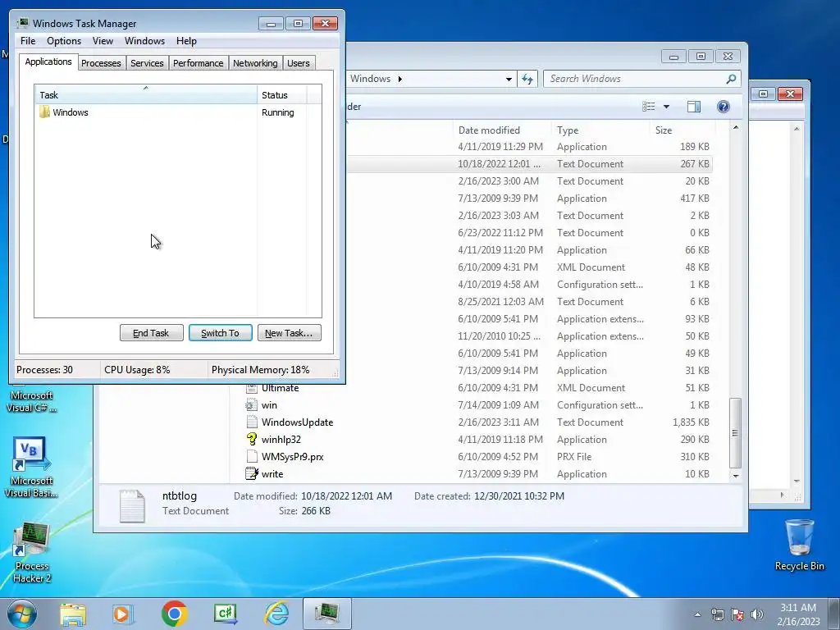Expand the Windows breadcrumb arrow
Screen dimensions: 840x630
[399, 80]
